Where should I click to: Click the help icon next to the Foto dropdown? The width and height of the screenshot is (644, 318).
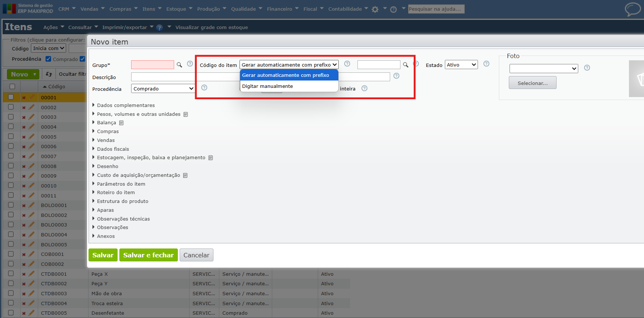pos(587,68)
